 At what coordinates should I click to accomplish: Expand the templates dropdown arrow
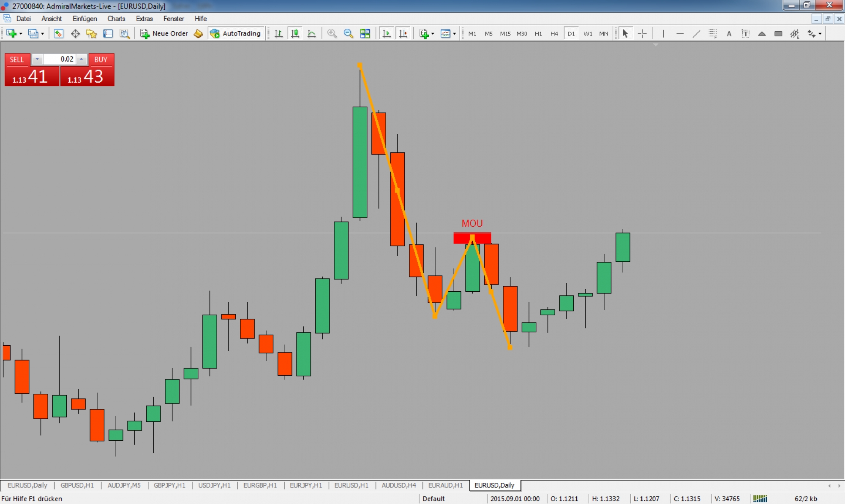454,34
